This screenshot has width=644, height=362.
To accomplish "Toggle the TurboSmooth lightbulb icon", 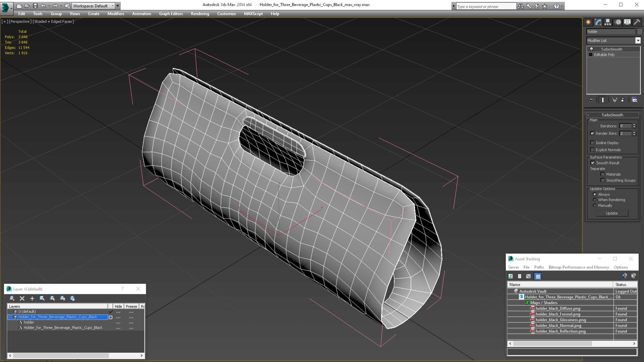I will tap(591, 49).
